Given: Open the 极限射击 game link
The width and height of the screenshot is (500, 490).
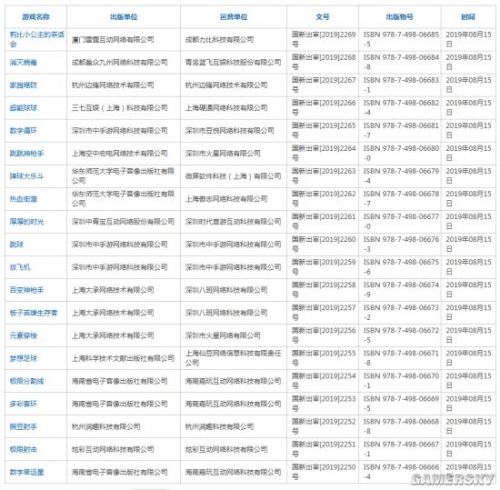Looking at the screenshot, I should 23,449.
